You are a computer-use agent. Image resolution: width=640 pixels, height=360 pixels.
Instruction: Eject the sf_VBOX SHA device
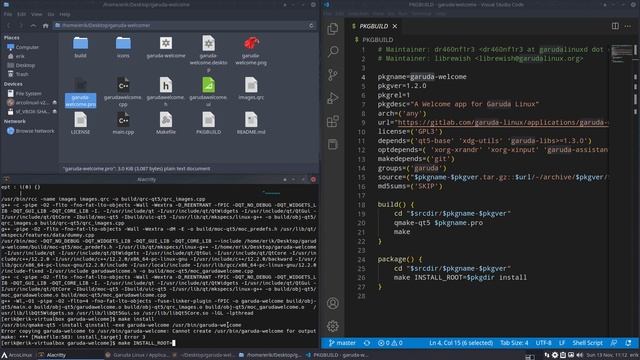click(x=54, y=112)
